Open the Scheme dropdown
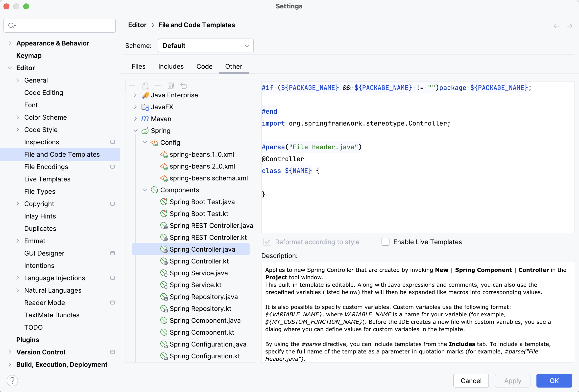Screen dimensions: 579x392 pos(205,45)
